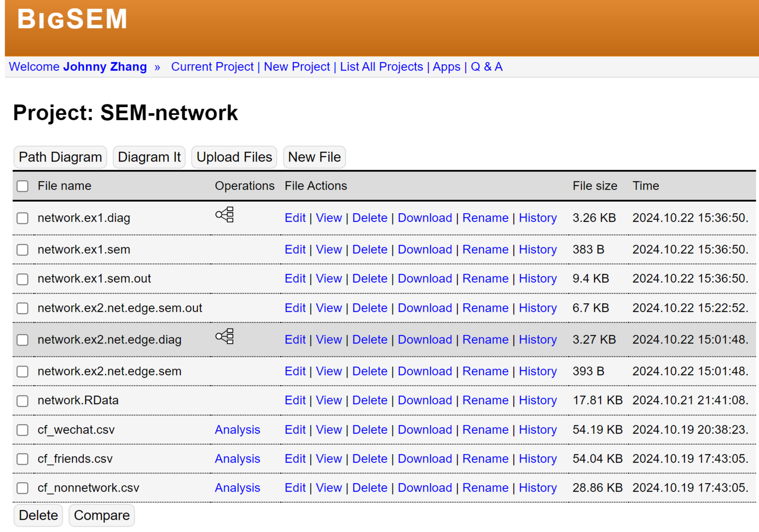Image resolution: width=759 pixels, height=532 pixels.
Task: Click the Project: SEM-network heading
Action: (x=125, y=113)
